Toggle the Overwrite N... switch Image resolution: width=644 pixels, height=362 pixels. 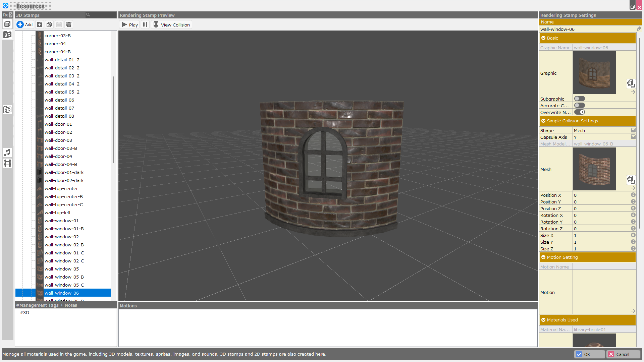click(579, 112)
